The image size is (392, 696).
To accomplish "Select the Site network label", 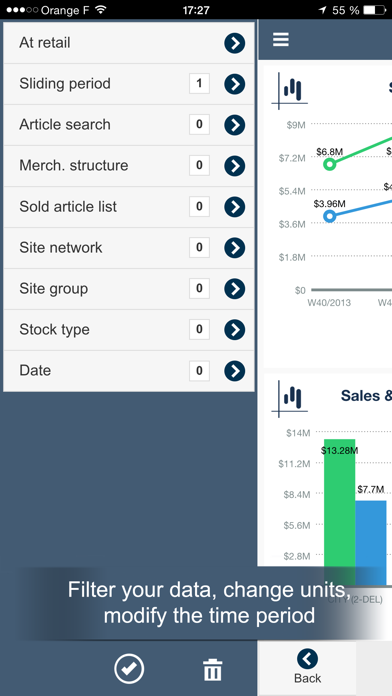I will pyautogui.click(x=61, y=247).
